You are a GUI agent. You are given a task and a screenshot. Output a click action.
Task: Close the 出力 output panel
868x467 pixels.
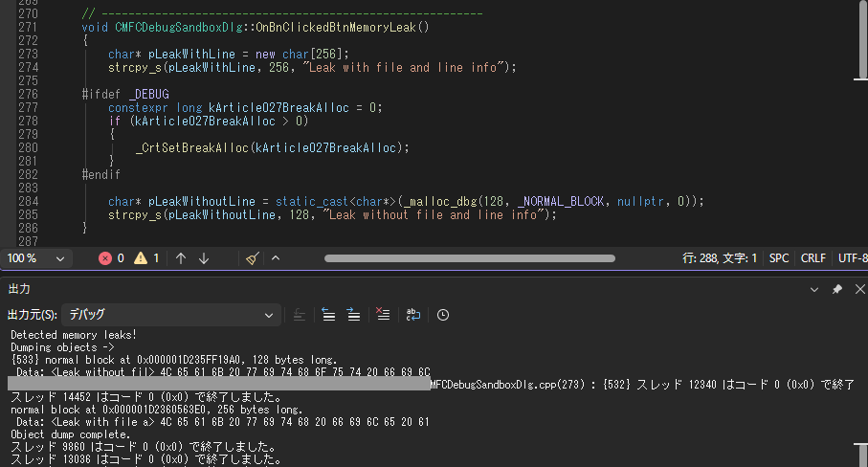[859, 289]
